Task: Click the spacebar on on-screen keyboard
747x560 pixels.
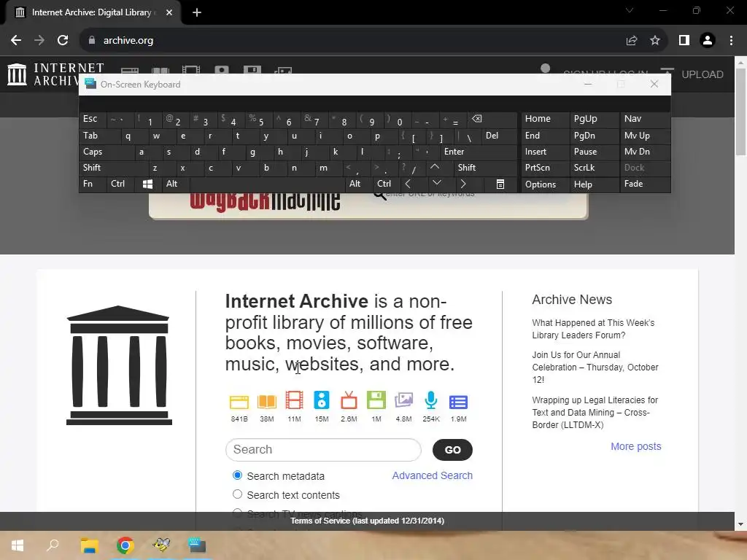Action: (x=267, y=184)
